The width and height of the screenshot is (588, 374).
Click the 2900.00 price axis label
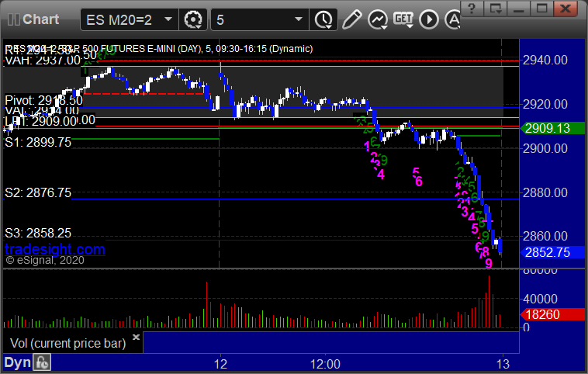[x=545, y=148]
